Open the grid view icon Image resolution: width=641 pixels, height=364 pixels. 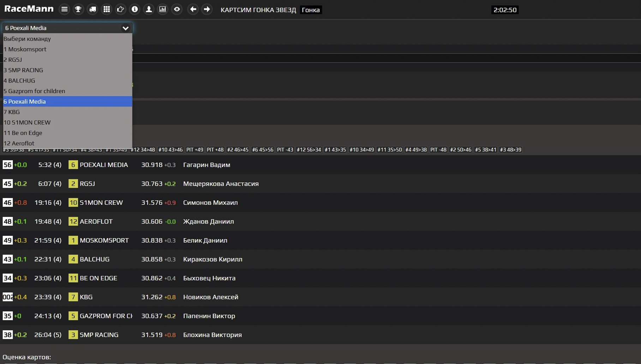[x=107, y=10]
